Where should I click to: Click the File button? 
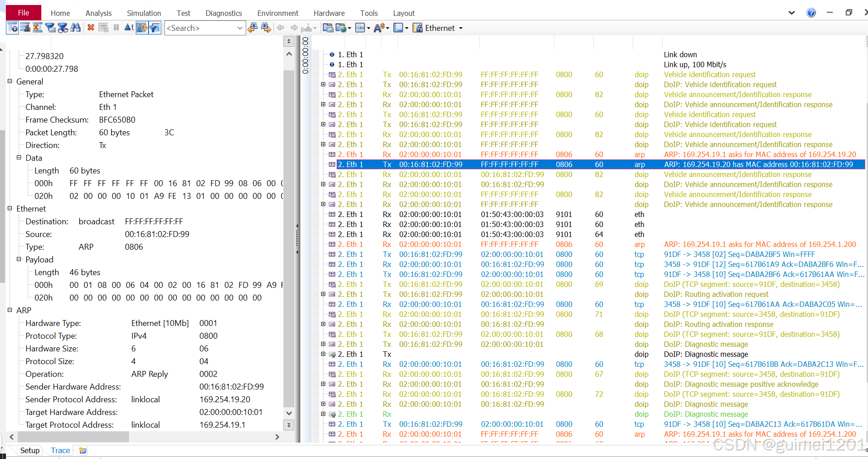pos(23,13)
